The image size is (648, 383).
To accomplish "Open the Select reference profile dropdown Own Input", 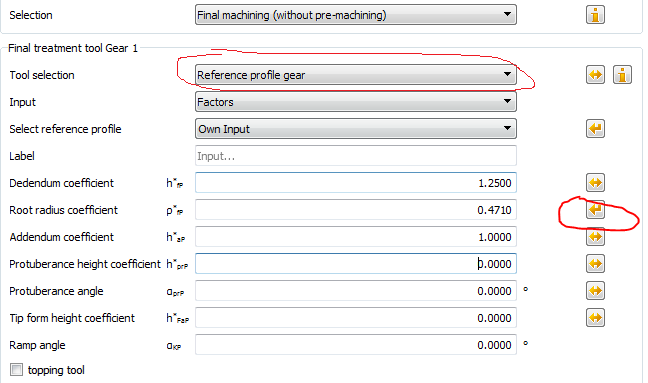I will [x=356, y=129].
